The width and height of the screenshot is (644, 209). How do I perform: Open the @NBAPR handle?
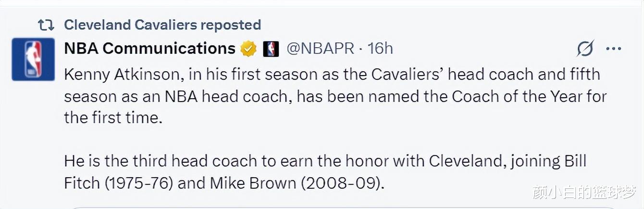tap(321, 49)
